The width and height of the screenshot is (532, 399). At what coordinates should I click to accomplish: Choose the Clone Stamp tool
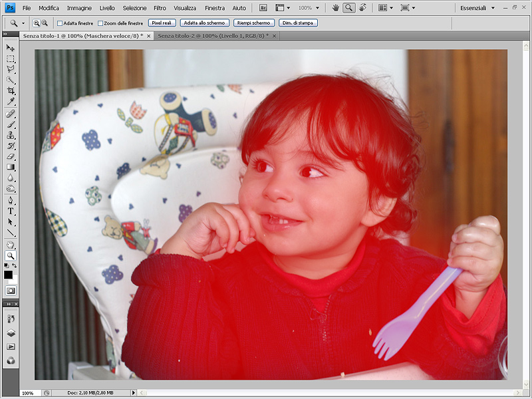[11, 135]
